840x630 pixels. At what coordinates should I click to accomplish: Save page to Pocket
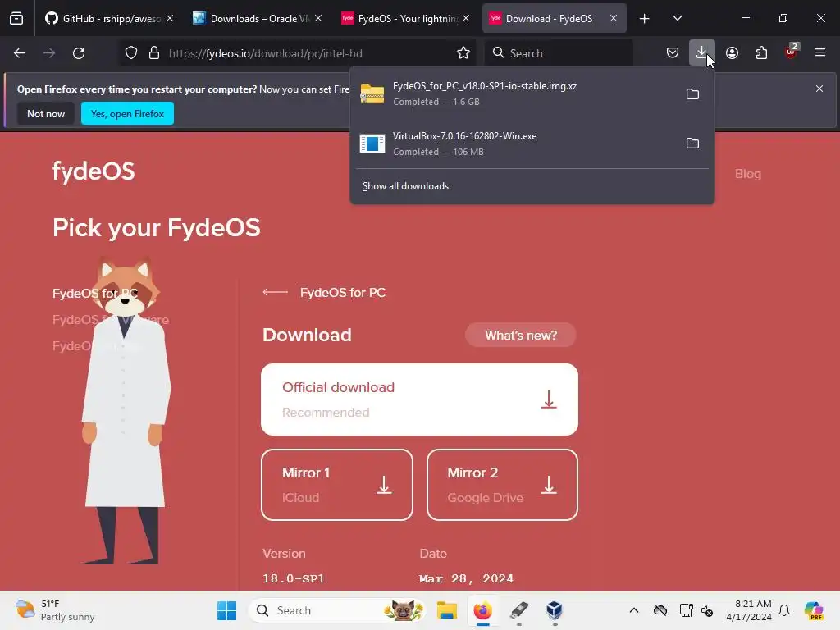(x=673, y=53)
